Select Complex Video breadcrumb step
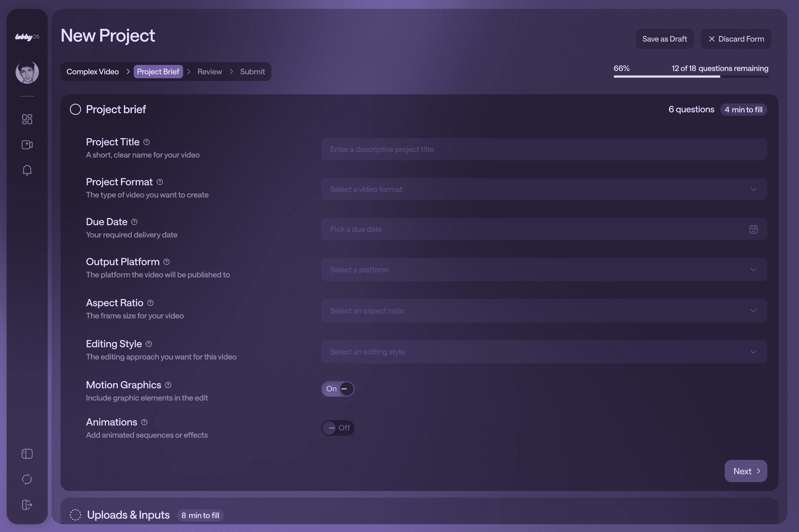Image resolution: width=799 pixels, height=532 pixels. coord(93,72)
